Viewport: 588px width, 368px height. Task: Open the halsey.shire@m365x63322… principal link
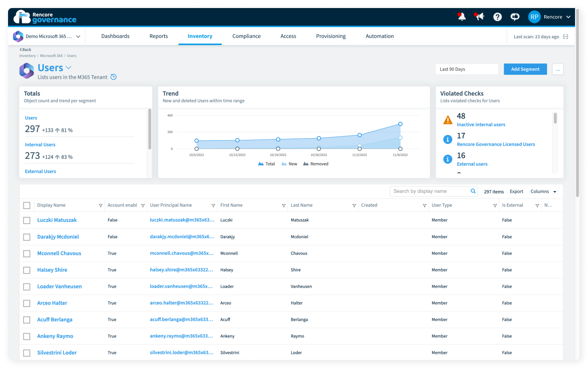182,270
